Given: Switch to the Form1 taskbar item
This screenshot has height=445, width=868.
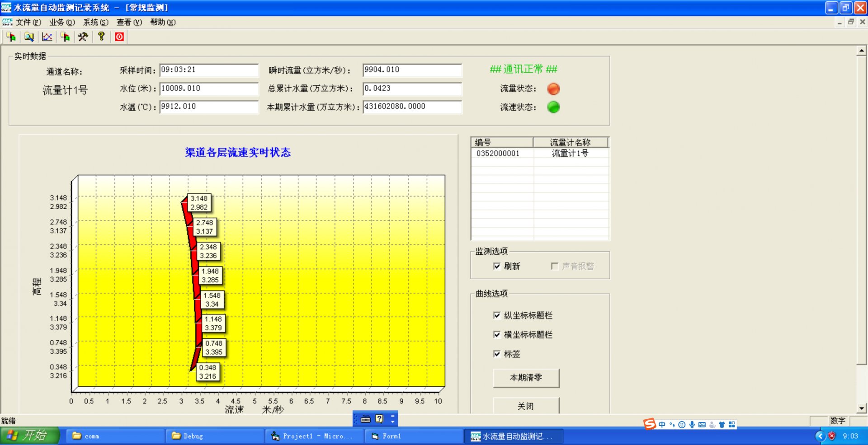Looking at the screenshot, I should pyautogui.click(x=414, y=436).
